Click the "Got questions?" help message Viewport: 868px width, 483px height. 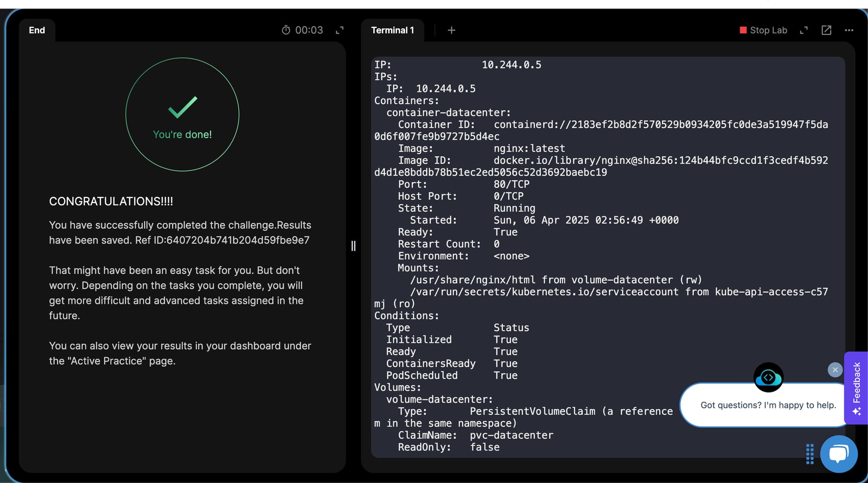tap(768, 405)
